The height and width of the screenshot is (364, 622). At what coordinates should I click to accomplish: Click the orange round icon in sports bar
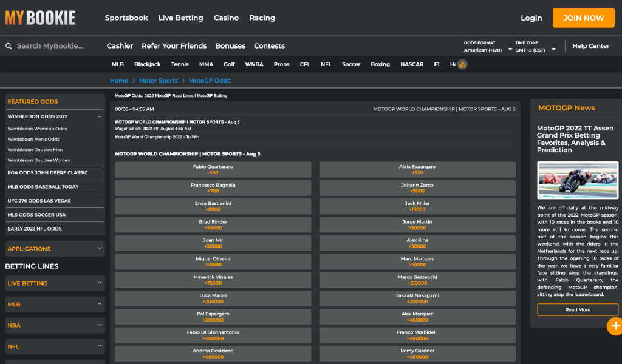[462, 64]
